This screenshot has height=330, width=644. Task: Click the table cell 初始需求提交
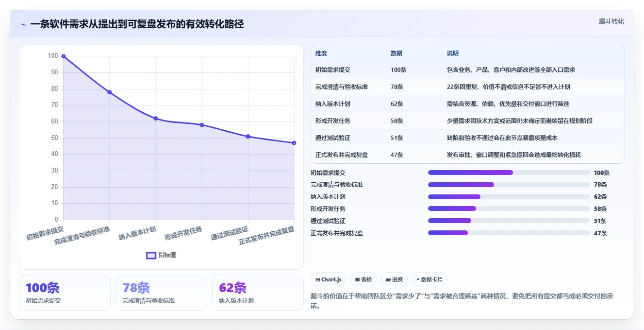pos(333,70)
